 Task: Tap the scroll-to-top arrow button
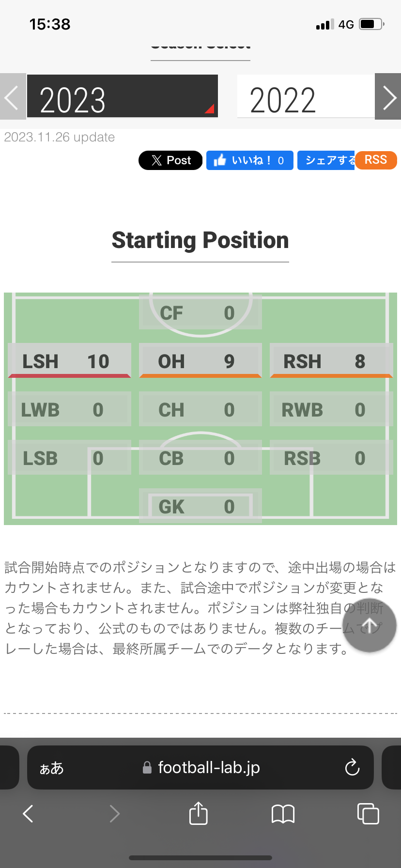click(x=370, y=626)
